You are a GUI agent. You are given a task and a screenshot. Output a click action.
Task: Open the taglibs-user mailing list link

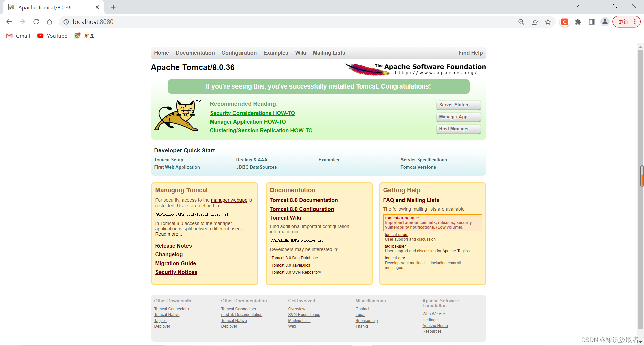(x=395, y=246)
